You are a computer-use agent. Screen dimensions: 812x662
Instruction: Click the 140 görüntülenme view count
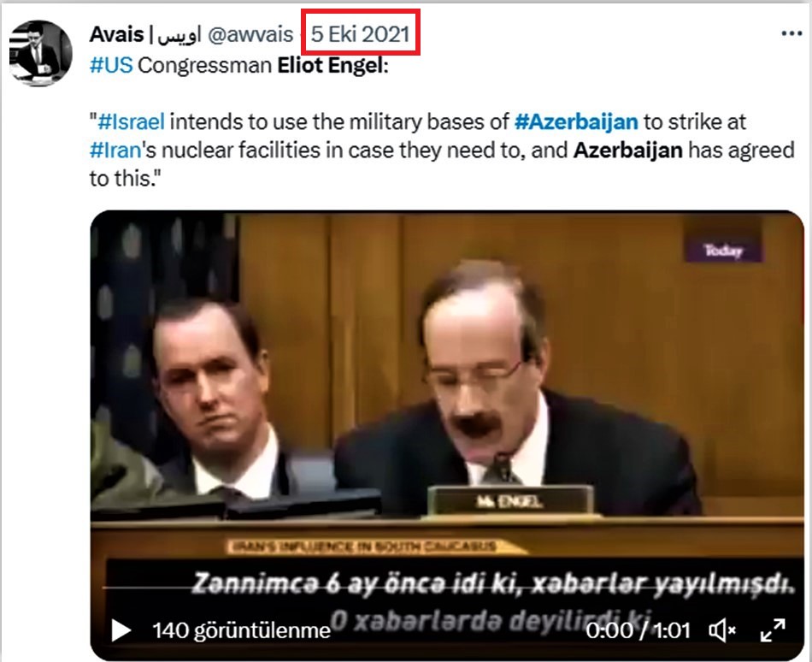241,630
